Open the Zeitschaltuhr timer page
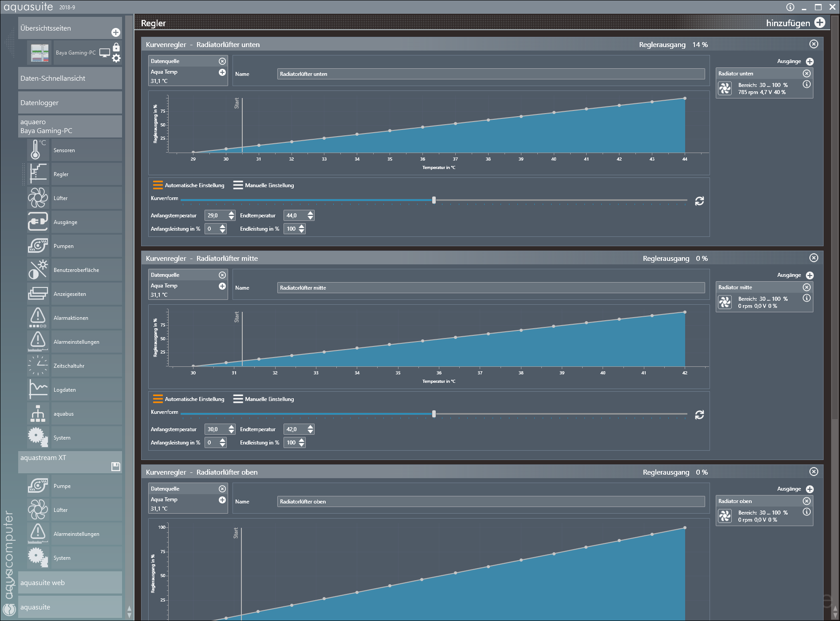This screenshot has height=621, width=840. [74, 366]
